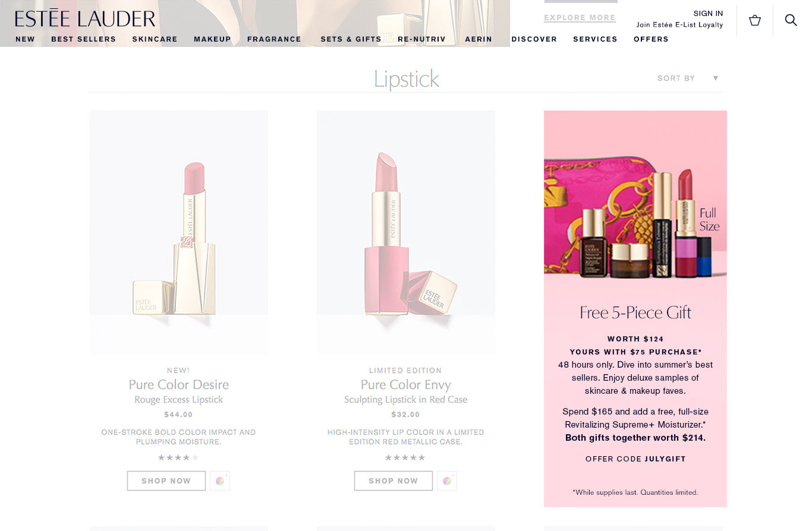Open the Services menu

point(595,39)
